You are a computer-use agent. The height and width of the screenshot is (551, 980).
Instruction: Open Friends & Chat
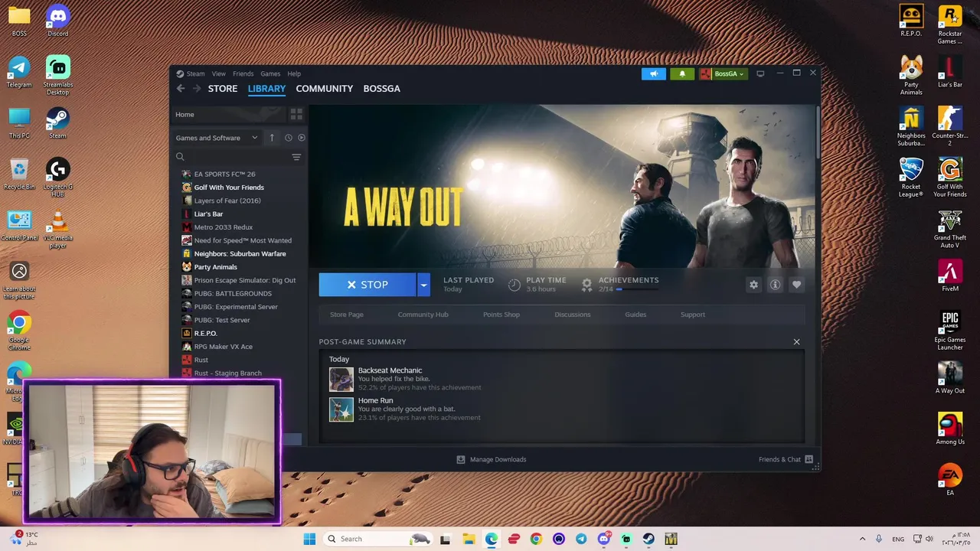(x=786, y=459)
